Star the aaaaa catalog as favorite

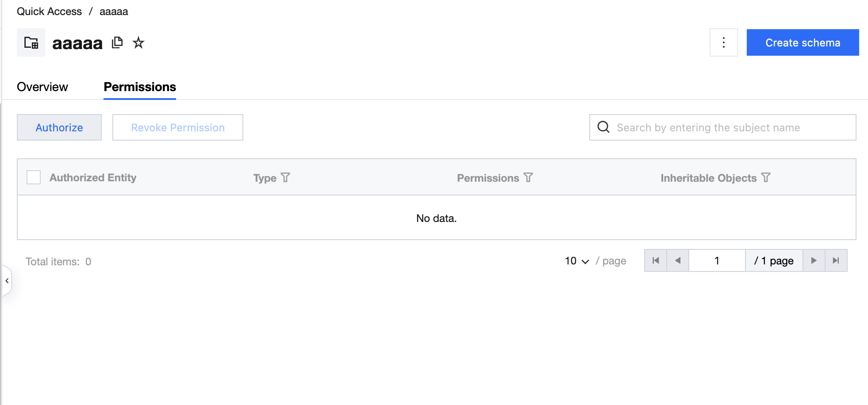(x=138, y=43)
